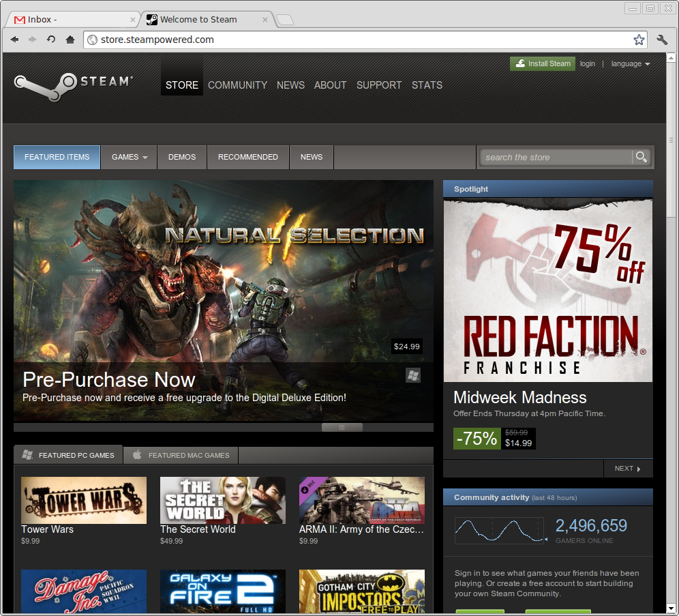Click the page scrollbar up arrow
This screenshot has height=616, width=679.
(x=671, y=57)
